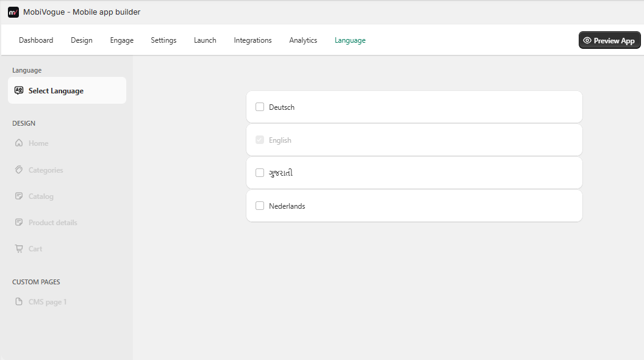Image resolution: width=644 pixels, height=360 pixels.
Task: Click the MobiVogue app logo icon
Action: 13,12
